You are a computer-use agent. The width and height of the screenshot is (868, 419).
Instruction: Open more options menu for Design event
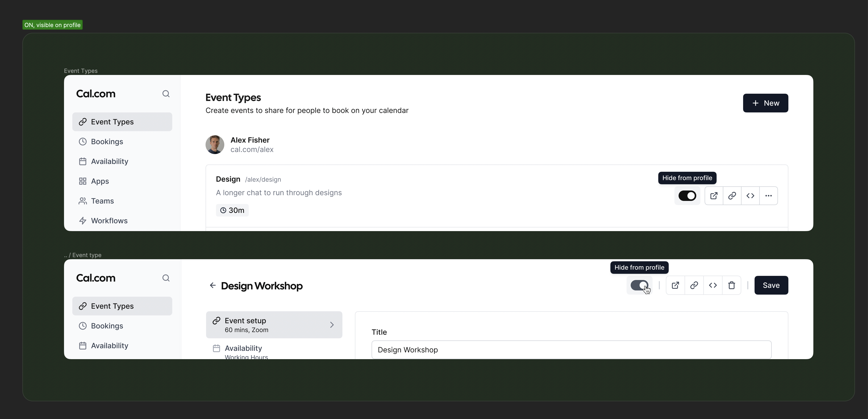click(x=768, y=196)
